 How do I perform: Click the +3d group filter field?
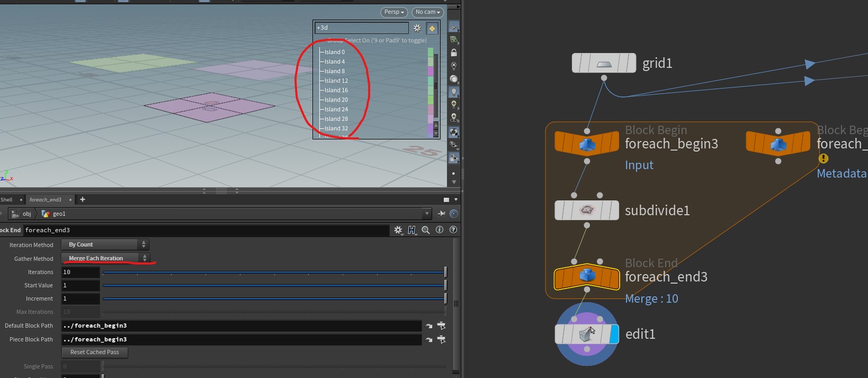point(362,28)
